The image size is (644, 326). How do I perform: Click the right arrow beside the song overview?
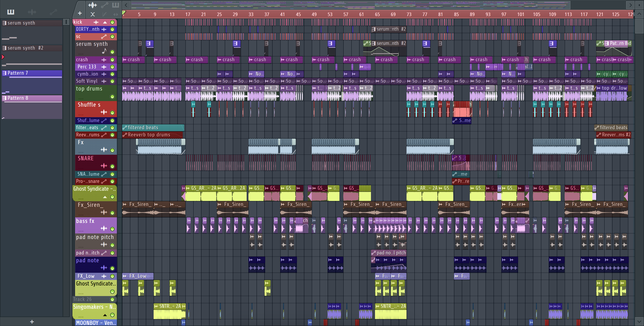tap(631, 5)
